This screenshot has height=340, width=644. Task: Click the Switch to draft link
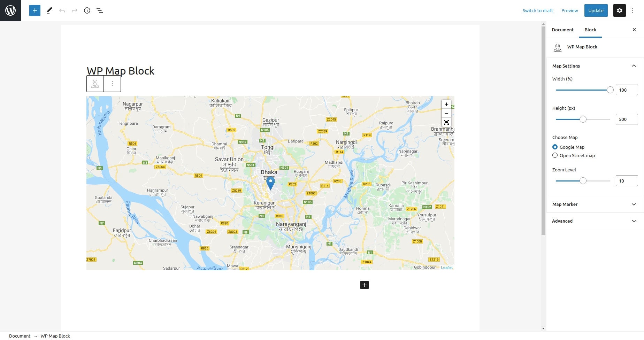[x=538, y=10]
